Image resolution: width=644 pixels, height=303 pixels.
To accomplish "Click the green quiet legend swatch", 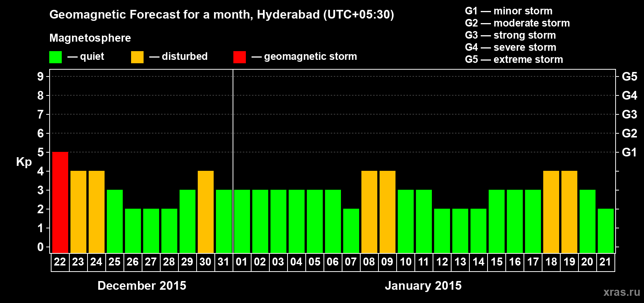I will [x=55, y=57].
